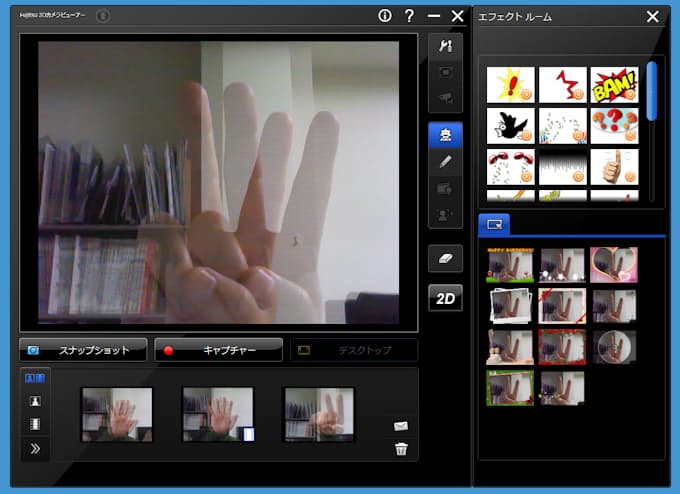Choose the BAM! comic effect thumbnail
Image resolution: width=680 pixels, height=494 pixels.
[614, 85]
